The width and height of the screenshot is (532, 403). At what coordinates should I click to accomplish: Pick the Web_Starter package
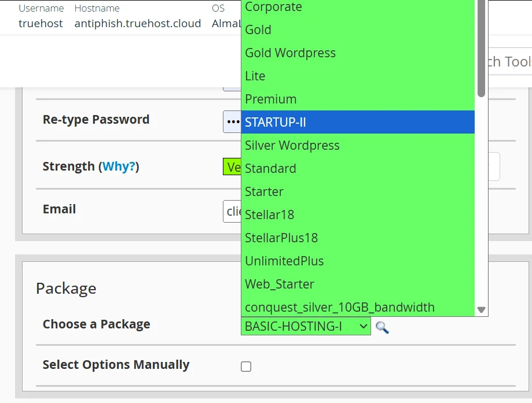(357, 284)
